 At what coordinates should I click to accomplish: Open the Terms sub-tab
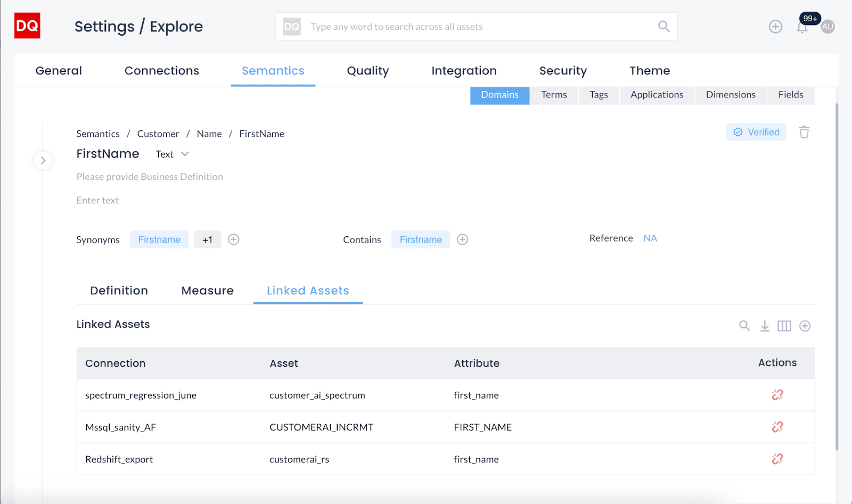(554, 95)
